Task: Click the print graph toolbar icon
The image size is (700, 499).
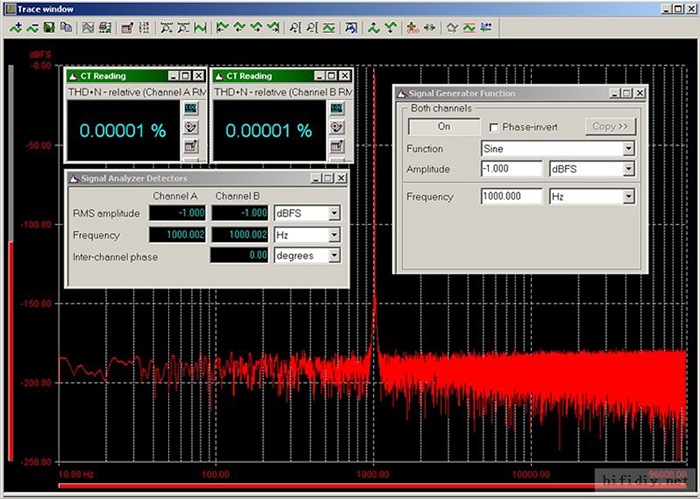Action: pyautogui.click(x=105, y=28)
